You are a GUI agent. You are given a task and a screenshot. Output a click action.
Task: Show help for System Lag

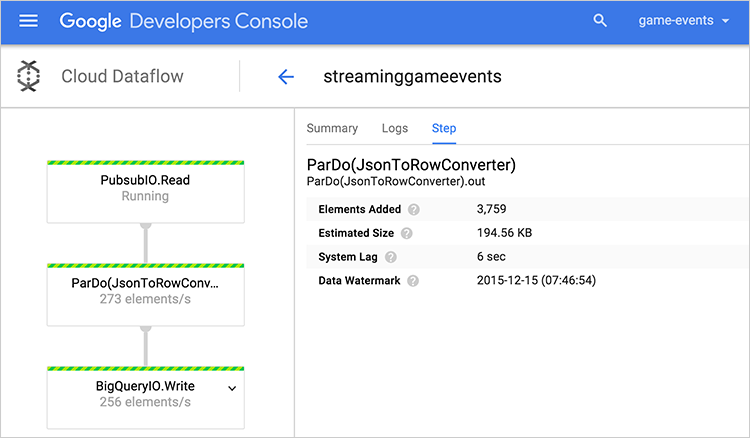391,257
